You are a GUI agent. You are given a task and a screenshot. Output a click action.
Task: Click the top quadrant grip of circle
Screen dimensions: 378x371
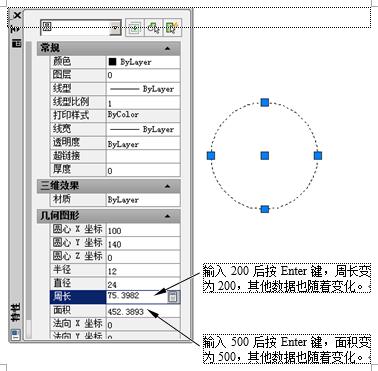265,102
